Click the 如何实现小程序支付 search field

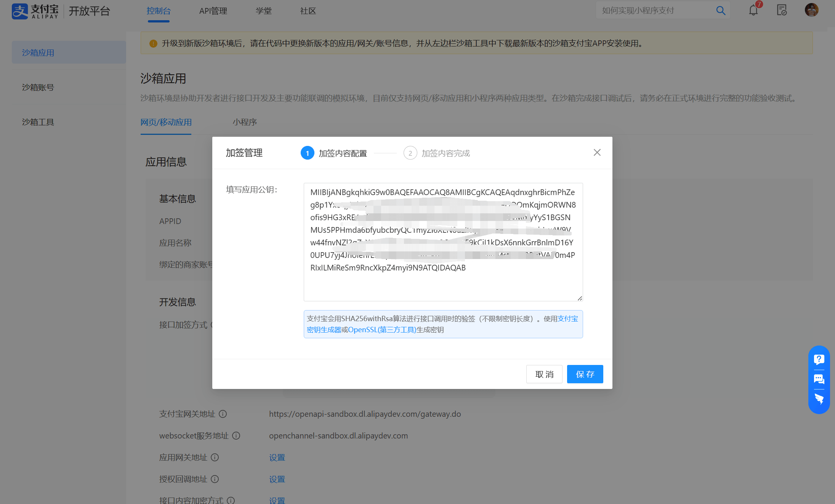654,11
